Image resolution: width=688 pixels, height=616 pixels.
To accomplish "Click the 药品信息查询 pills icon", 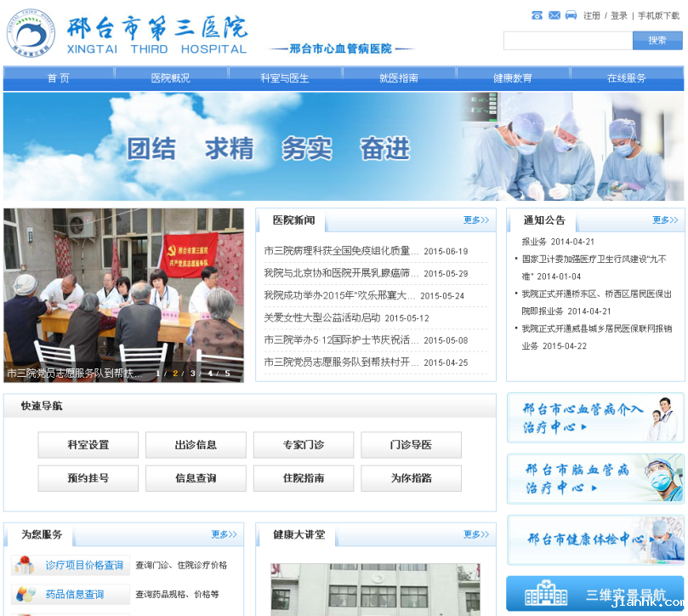I will tap(26, 594).
